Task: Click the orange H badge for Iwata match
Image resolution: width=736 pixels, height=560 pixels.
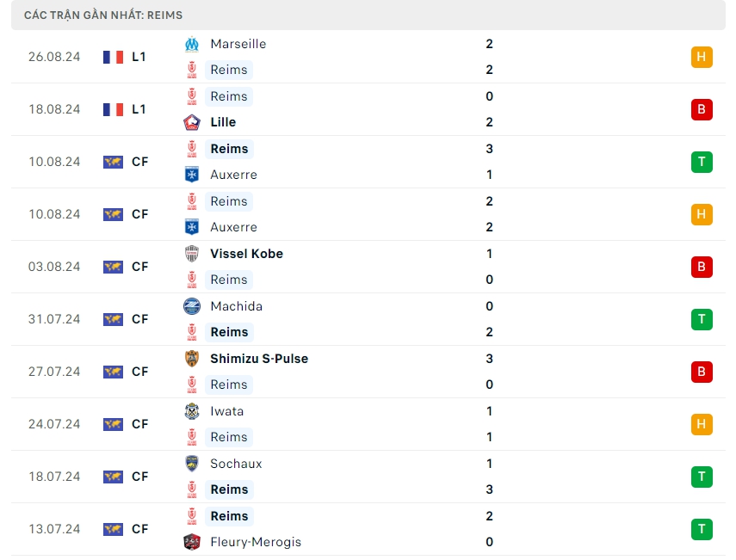Action: tap(702, 424)
